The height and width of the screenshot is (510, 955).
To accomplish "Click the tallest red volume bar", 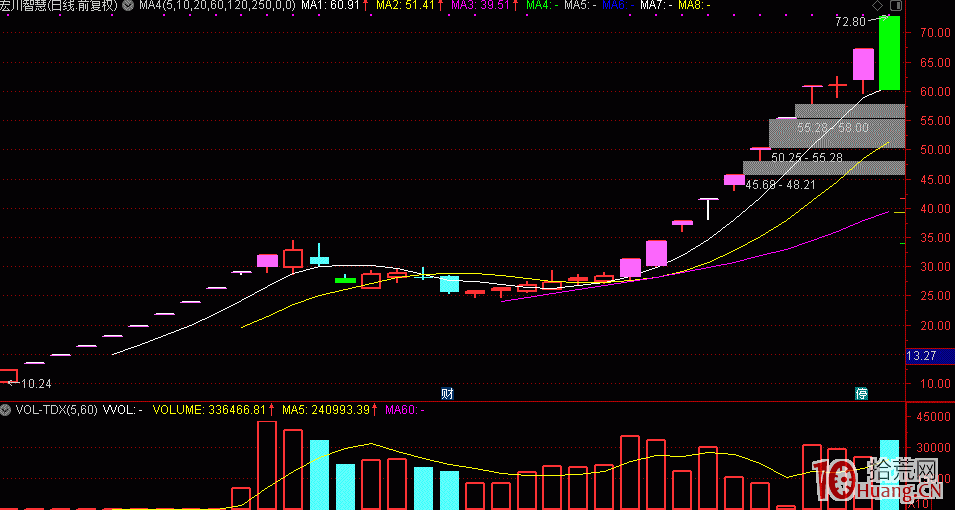I will [267, 465].
